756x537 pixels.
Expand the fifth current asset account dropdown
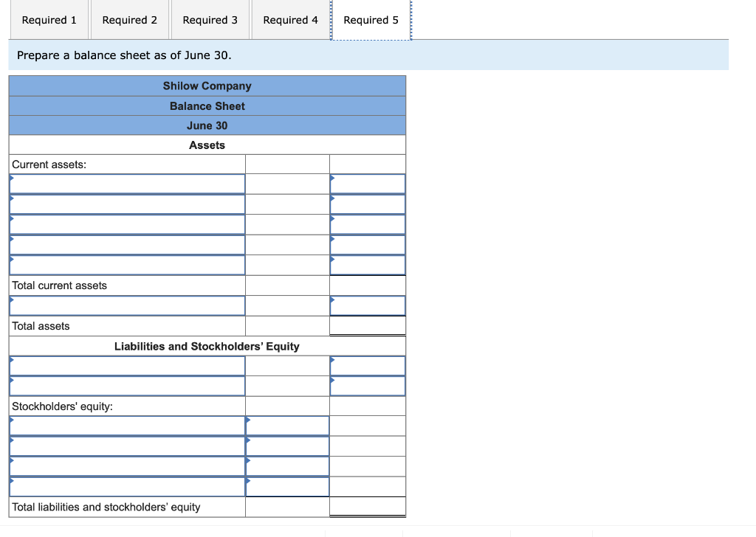(x=127, y=265)
